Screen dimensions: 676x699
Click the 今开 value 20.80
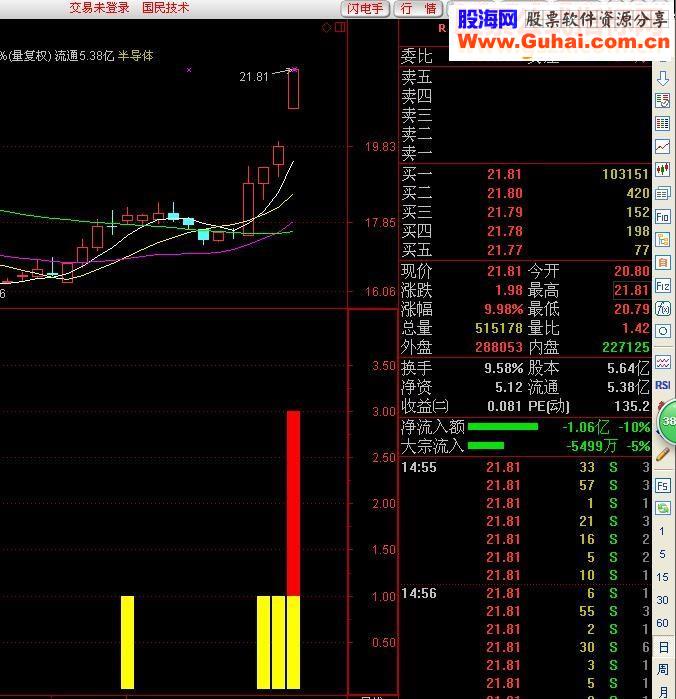(631, 271)
